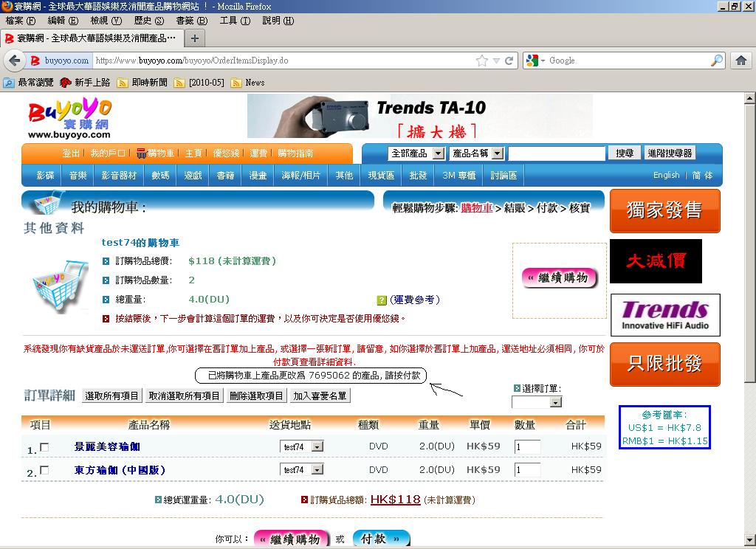The image size is (756, 549).
Task: Click the blue 付款 button
Action: click(x=382, y=539)
